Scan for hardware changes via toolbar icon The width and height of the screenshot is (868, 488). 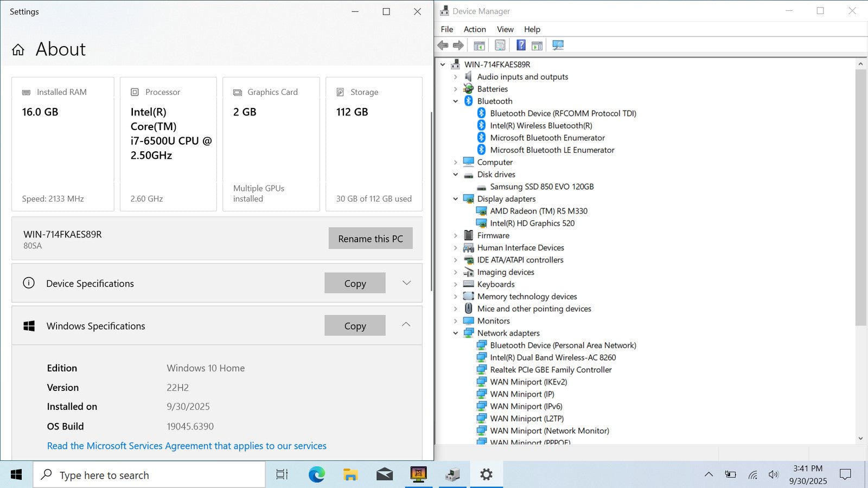(558, 46)
